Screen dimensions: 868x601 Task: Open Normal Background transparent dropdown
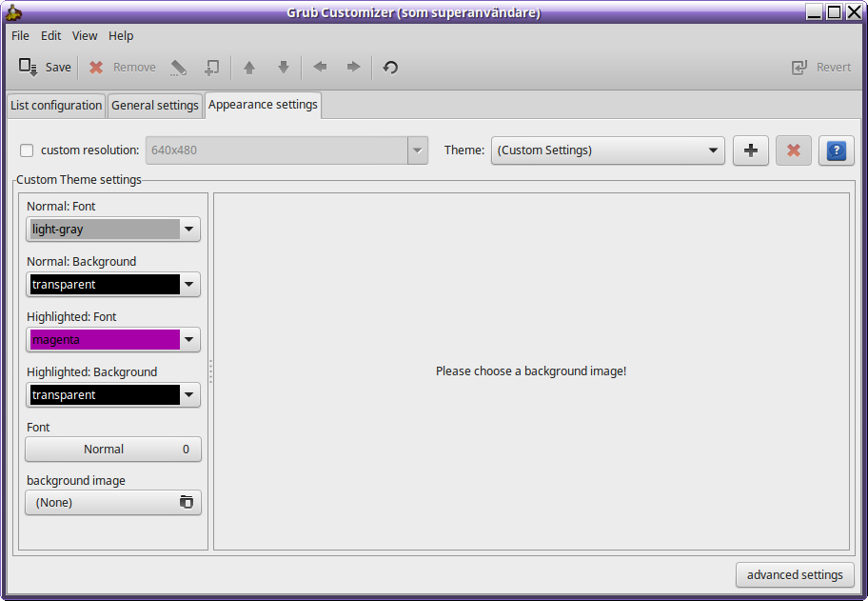(x=113, y=284)
